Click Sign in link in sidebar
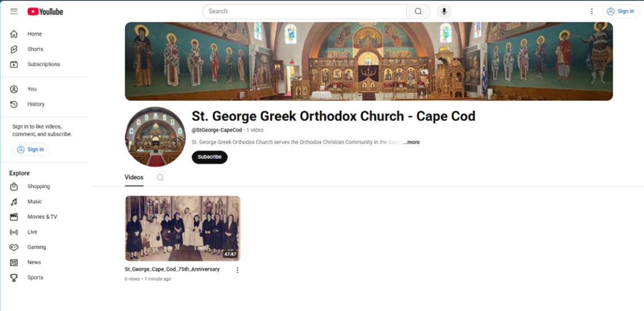 pos(31,150)
